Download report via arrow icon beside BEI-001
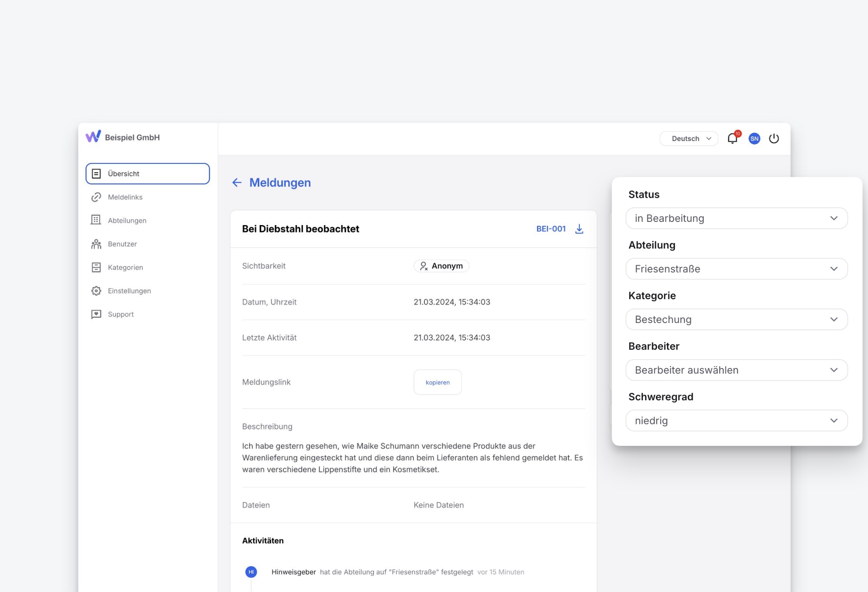The width and height of the screenshot is (868, 592). (579, 229)
